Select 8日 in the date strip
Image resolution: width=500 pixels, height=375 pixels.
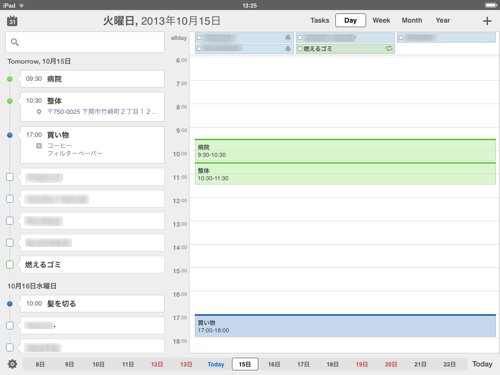pos(40,364)
